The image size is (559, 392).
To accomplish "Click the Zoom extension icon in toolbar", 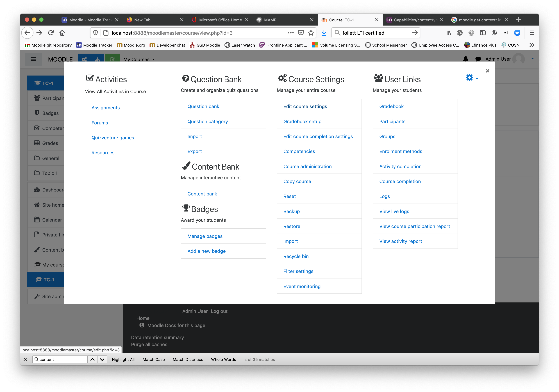I will tap(517, 33).
